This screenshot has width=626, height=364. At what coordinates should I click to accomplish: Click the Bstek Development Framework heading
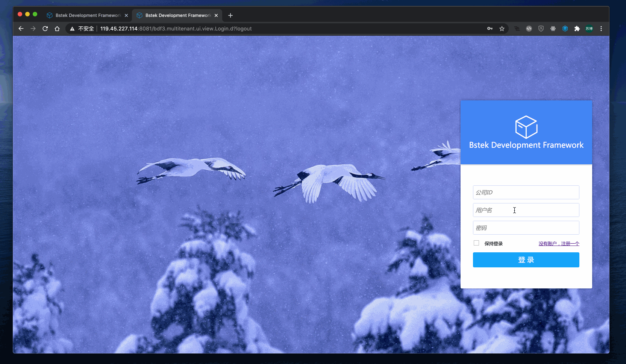click(526, 145)
